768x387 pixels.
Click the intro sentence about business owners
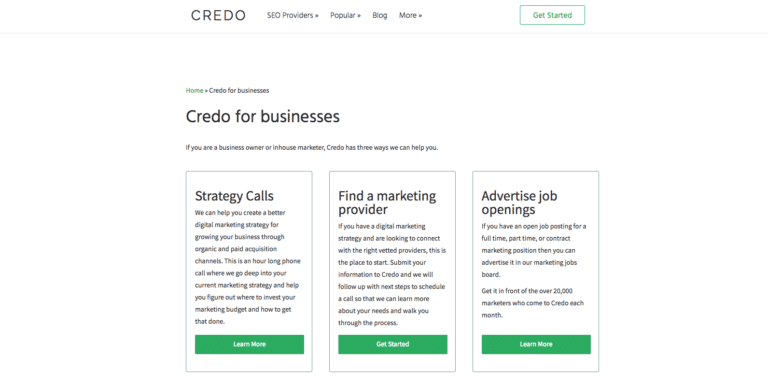click(x=312, y=147)
